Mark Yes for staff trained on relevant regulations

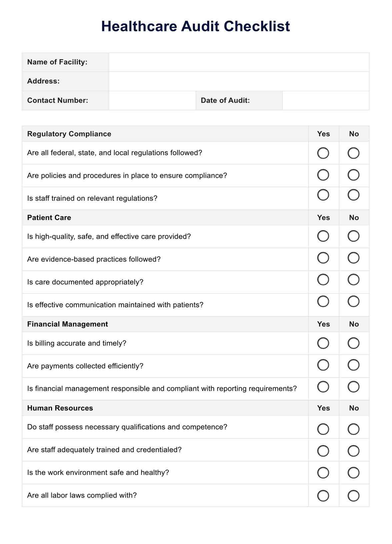click(323, 195)
